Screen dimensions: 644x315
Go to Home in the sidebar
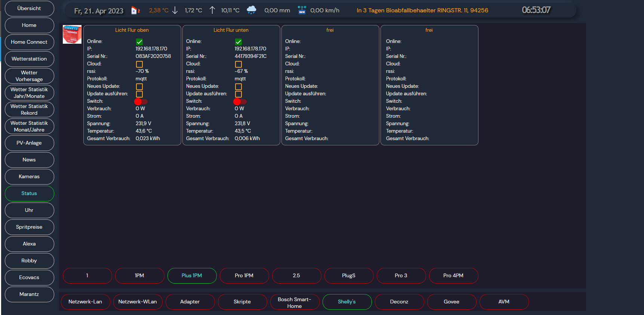click(29, 25)
